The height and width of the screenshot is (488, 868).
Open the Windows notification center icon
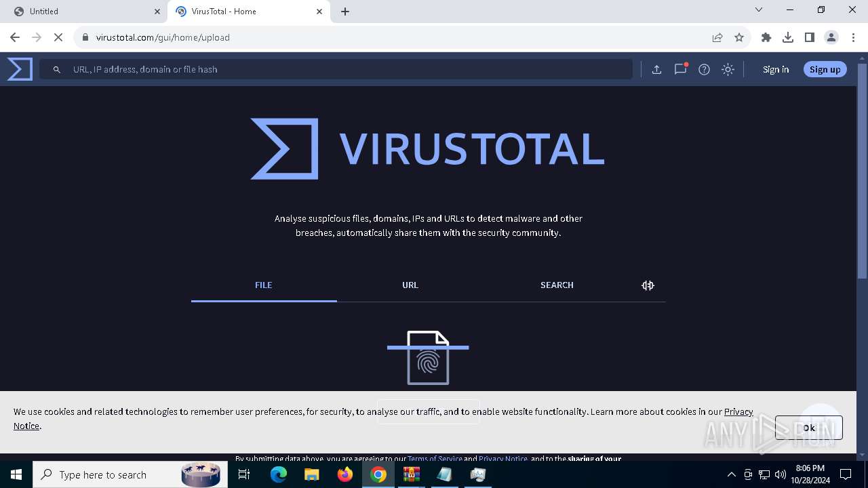846,474
